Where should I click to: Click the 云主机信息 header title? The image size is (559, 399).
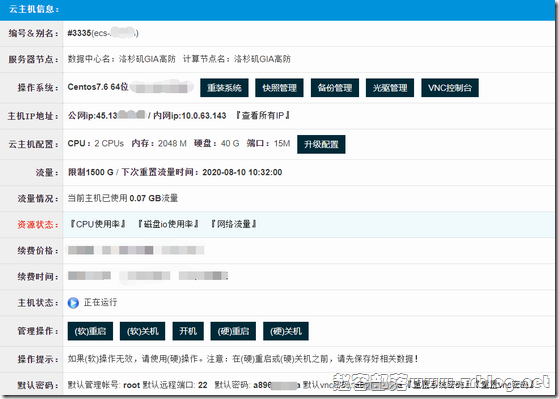(34, 9)
